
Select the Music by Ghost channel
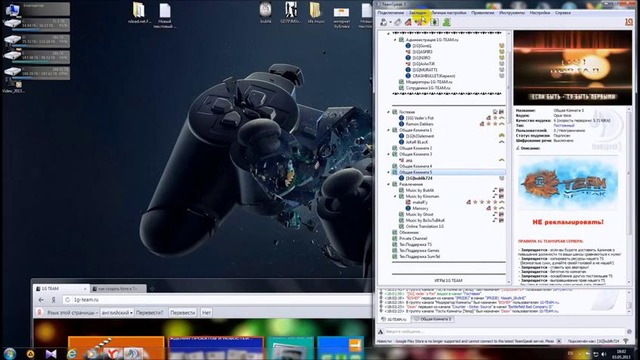(419, 214)
